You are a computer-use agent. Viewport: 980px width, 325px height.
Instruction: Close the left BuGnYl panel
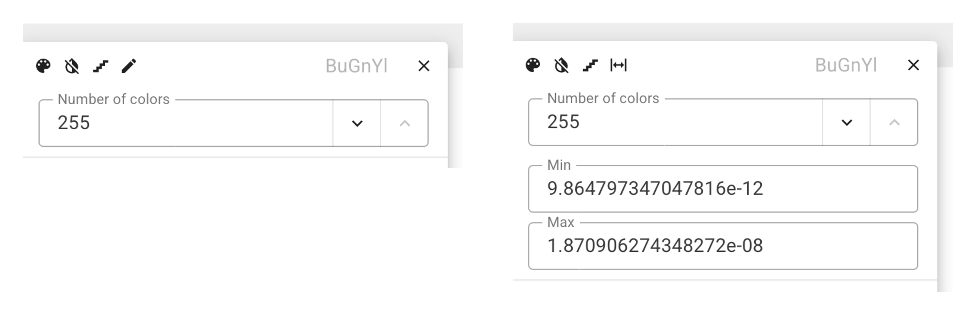[x=424, y=66]
